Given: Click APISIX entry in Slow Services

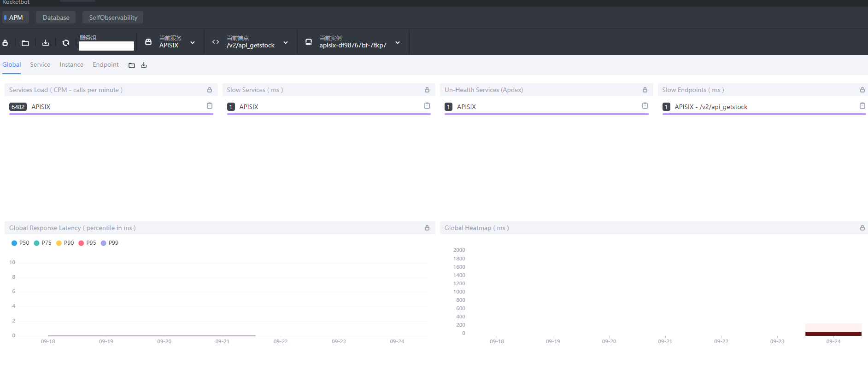Looking at the screenshot, I should [249, 107].
